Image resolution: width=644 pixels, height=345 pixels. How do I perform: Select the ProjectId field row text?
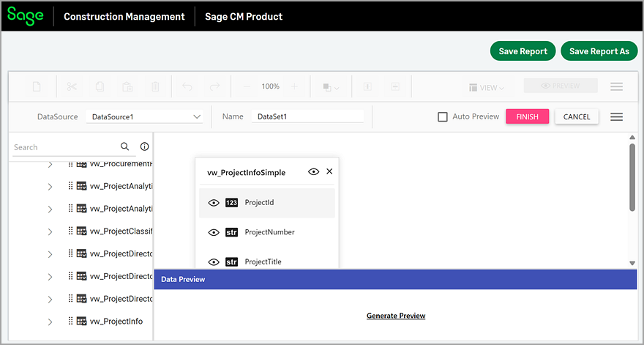[x=259, y=203]
